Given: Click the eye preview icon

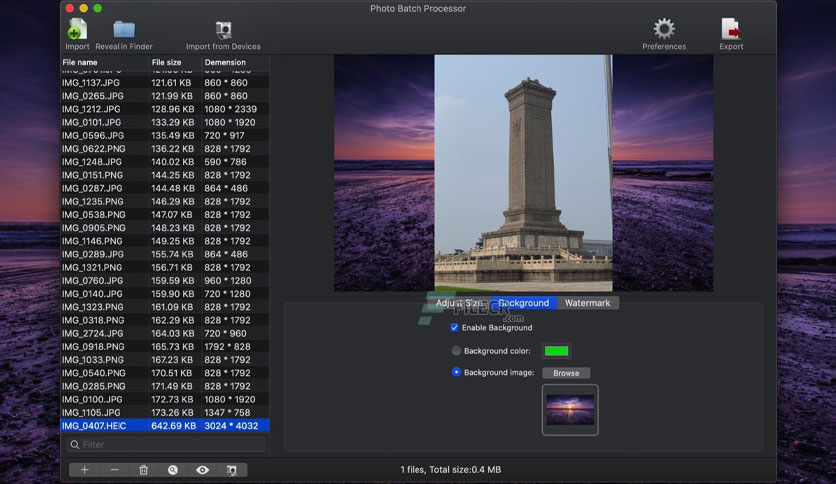Looking at the screenshot, I should 202,470.
